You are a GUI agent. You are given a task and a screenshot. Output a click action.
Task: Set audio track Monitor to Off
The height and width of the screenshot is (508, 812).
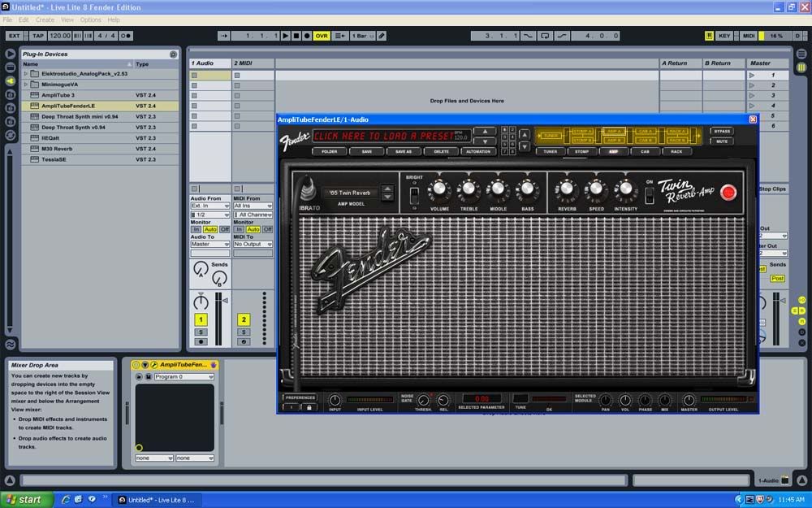225,229
